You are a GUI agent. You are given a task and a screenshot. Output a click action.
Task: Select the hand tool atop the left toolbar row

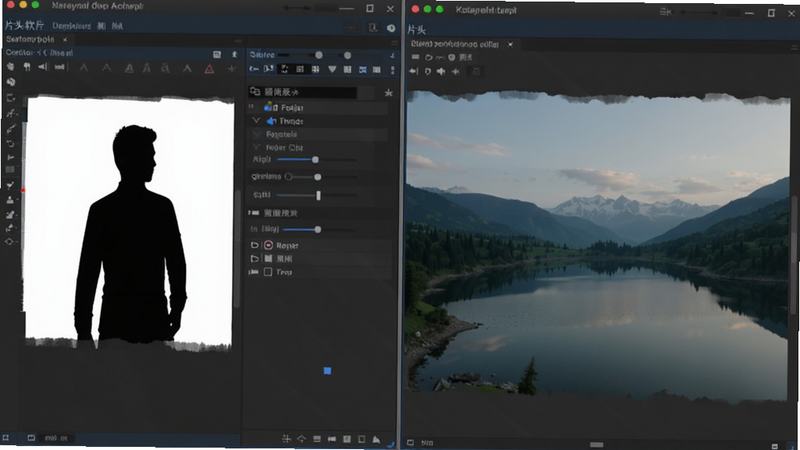click(10, 67)
